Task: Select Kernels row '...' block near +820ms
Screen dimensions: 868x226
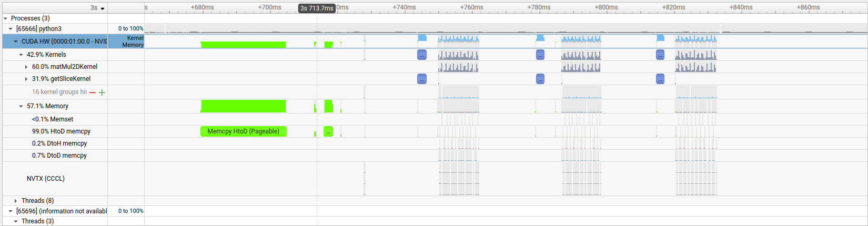Action: coord(660,55)
